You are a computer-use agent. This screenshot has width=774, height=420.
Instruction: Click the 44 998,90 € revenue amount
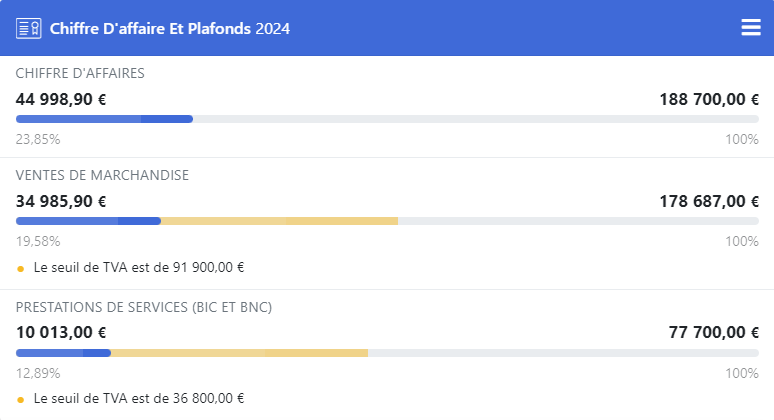point(61,99)
